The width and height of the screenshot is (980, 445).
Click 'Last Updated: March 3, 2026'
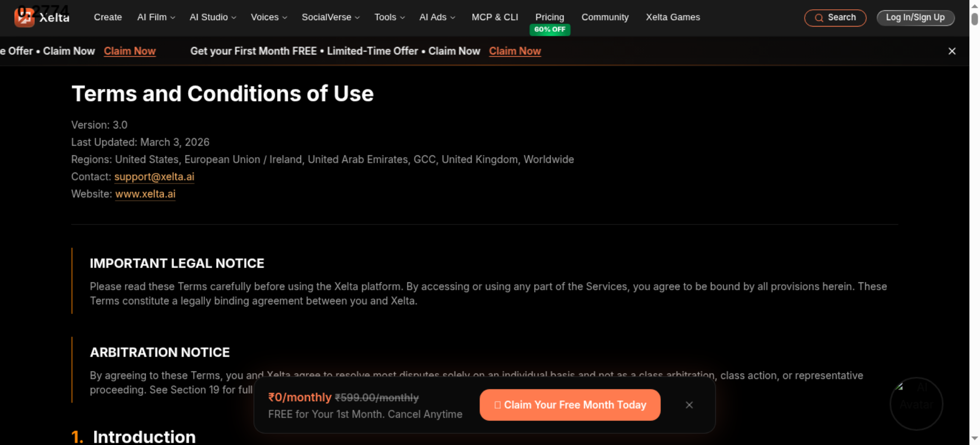[140, 142]
